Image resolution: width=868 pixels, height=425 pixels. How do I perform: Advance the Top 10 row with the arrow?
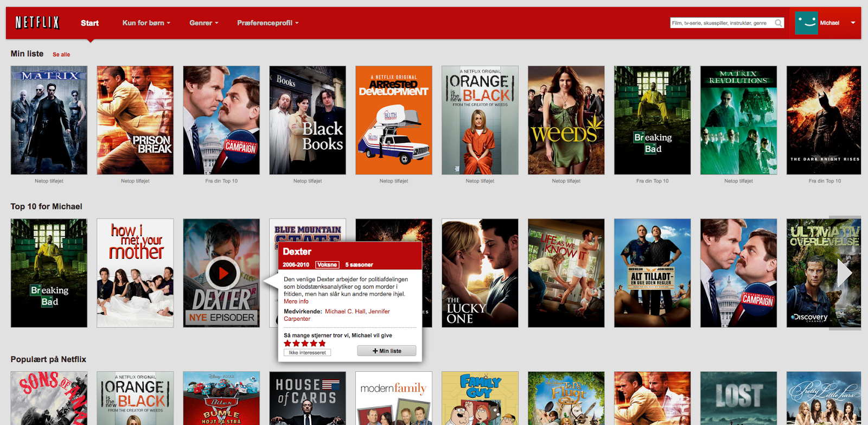click(845, 273)
